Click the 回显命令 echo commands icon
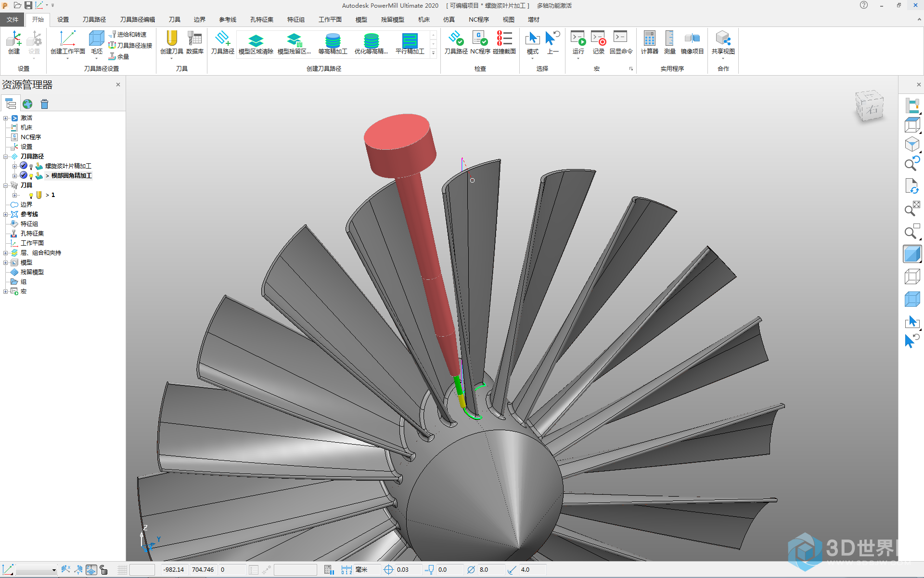 620,37
